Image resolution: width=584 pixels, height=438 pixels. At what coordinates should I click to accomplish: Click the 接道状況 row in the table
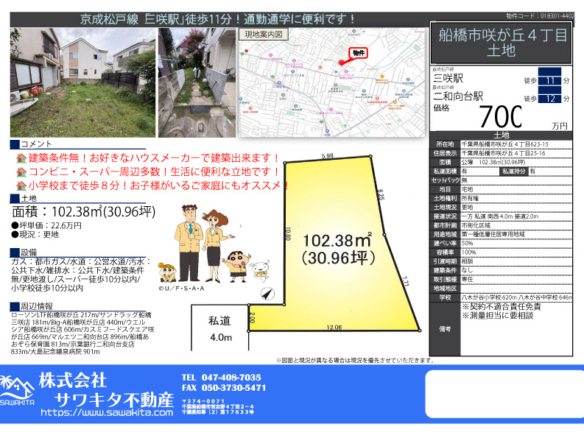pos(501,216)
